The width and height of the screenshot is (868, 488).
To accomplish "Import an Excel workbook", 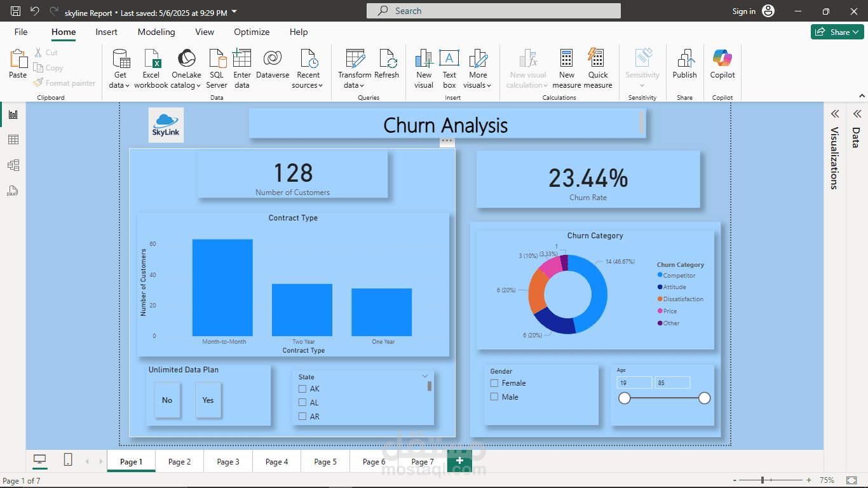I will pyautogui.click(x=151, y=69).
